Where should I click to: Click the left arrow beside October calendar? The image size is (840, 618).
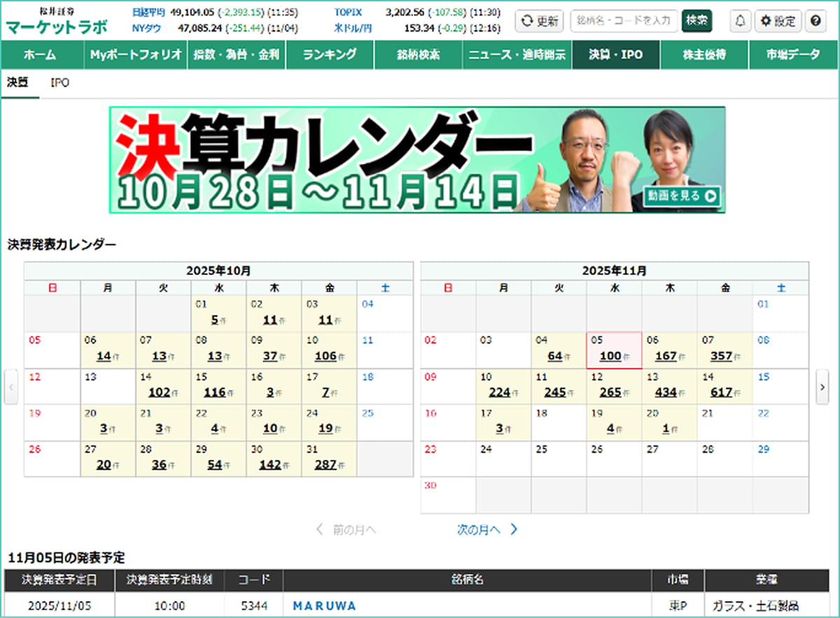11,388
